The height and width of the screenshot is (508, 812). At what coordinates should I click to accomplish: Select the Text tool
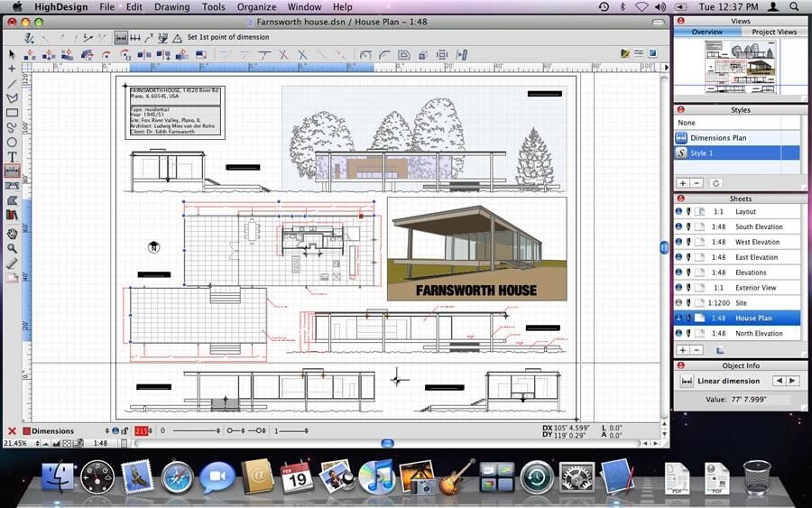click(12, 156)
